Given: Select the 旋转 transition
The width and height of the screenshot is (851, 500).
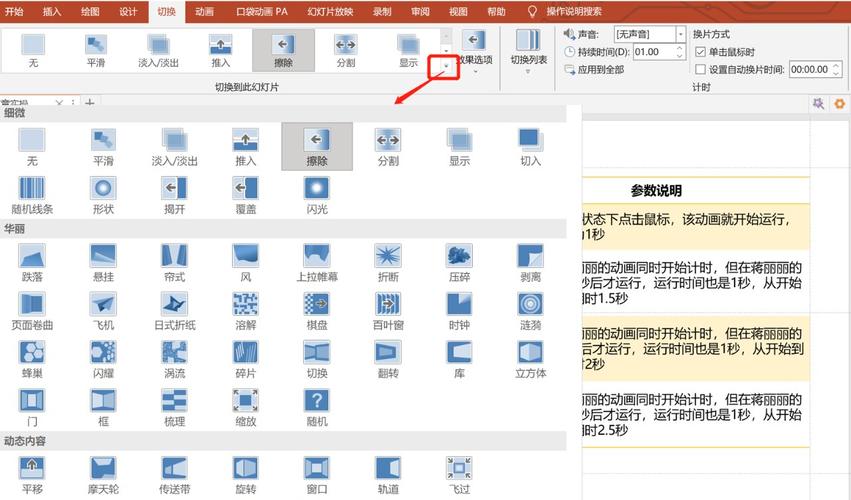Looking at the screenshot, I should (245, 475).
